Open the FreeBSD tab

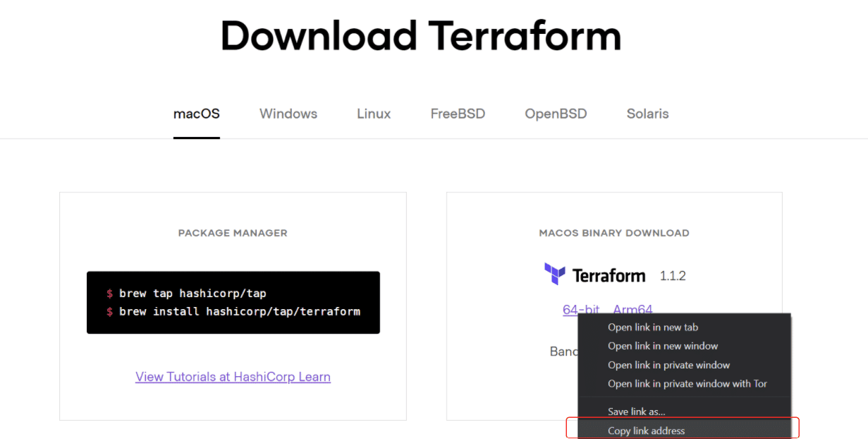point(458,114)
